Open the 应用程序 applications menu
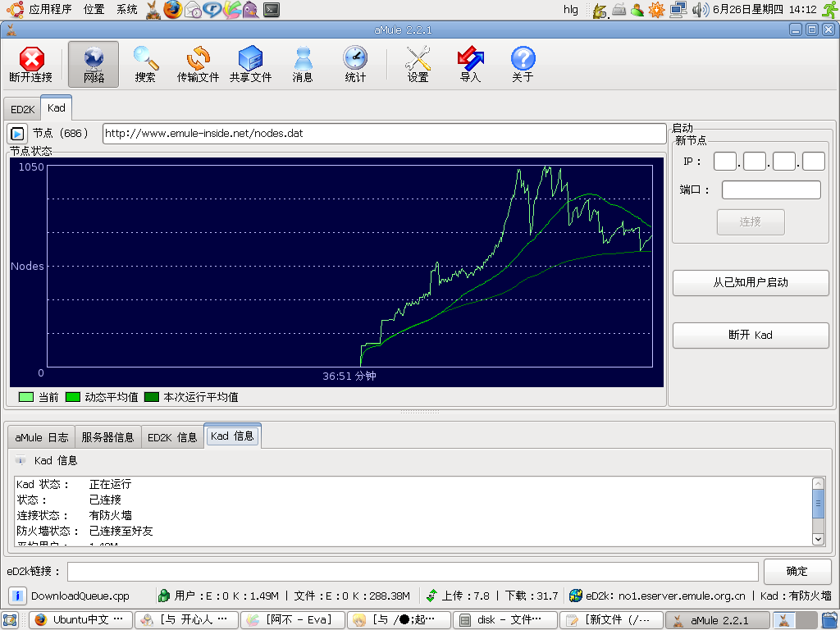Viewport: 840px width, 630px height. pyautogui.click(x=50, y=9)
